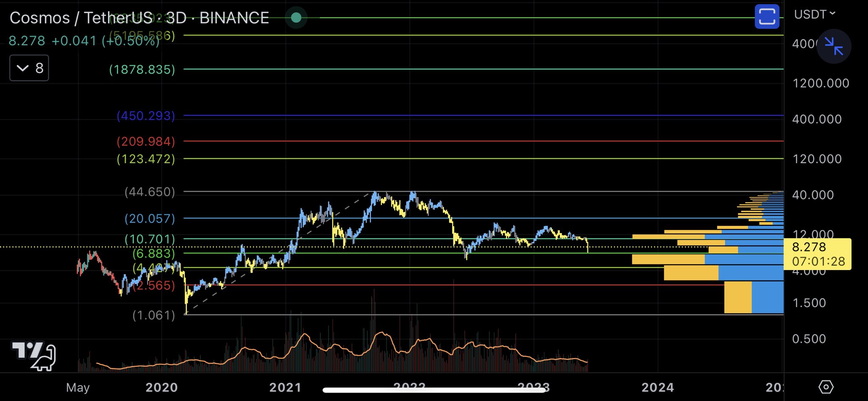The width and height of the screenshot is (868, 401).
Task: Click the 400.000 price scale value
Action: point(817,119)
